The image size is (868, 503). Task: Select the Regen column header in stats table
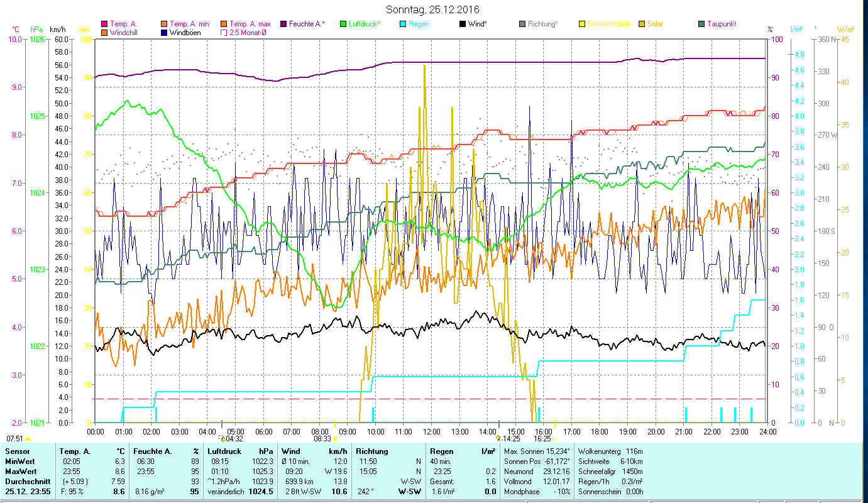tap(441, 451)
